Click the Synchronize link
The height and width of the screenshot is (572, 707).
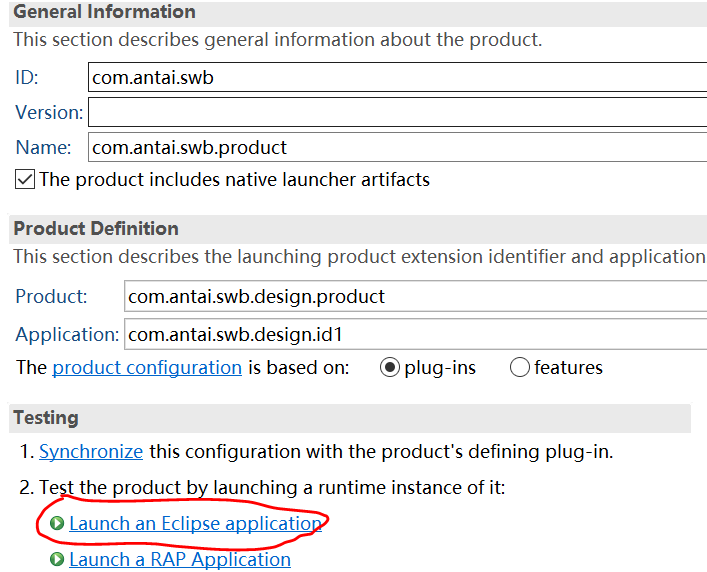pos(91,452)
